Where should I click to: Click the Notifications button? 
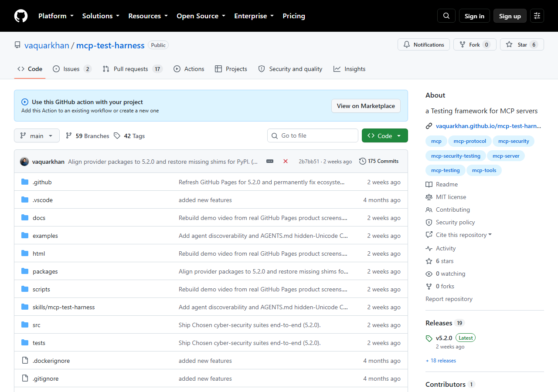[424, 44]
